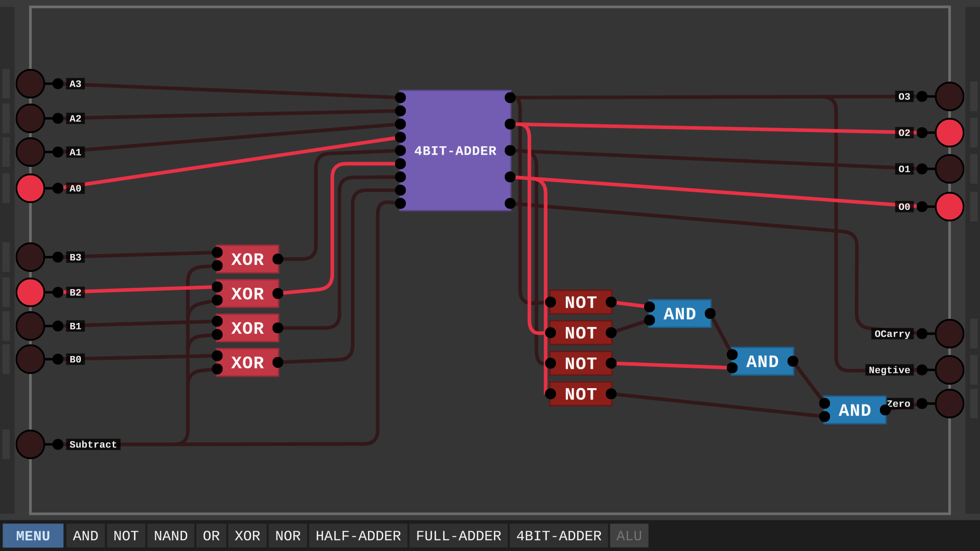Click the A2 pin label

76,118
